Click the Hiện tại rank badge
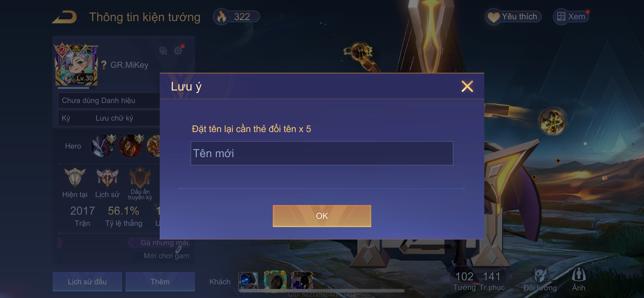Image resolution: width=644 pixels, height=298 pixels. (x=75, y=177)
